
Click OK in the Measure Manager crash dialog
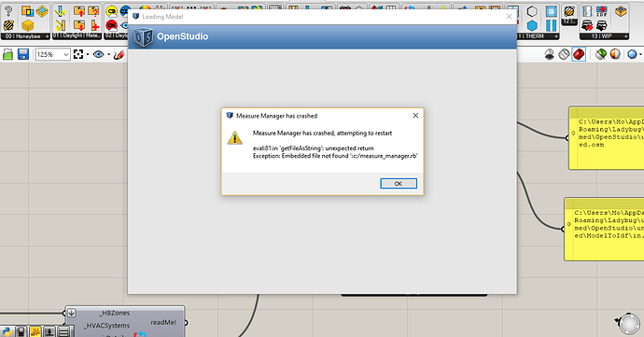398,183
